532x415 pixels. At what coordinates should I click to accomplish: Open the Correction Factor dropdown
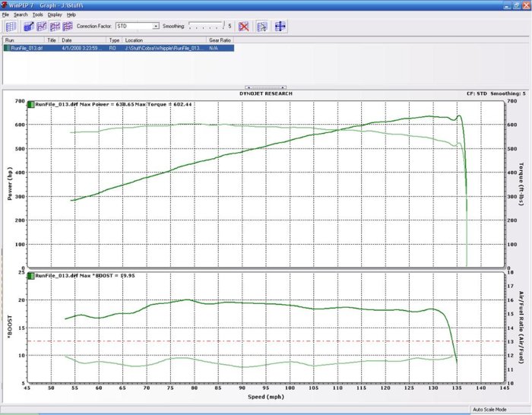[x=156, y=26]
